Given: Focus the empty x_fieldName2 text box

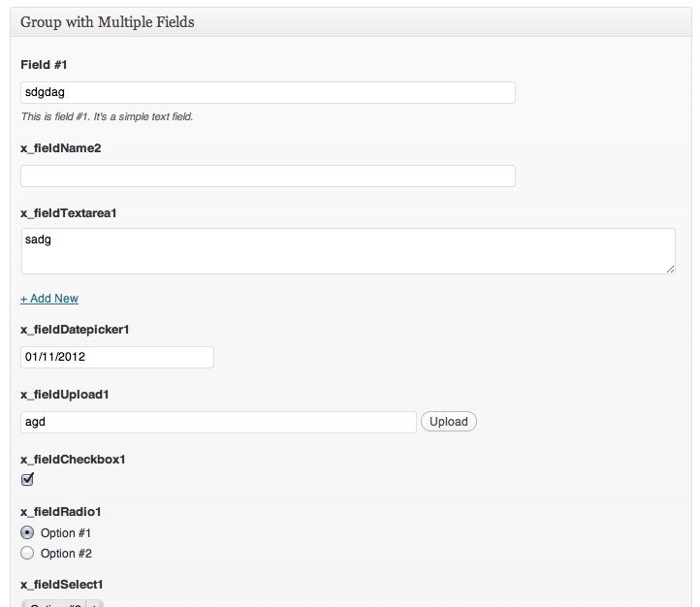Looking at the screenshot, I should pyautogui.click(x=267, y=176).
